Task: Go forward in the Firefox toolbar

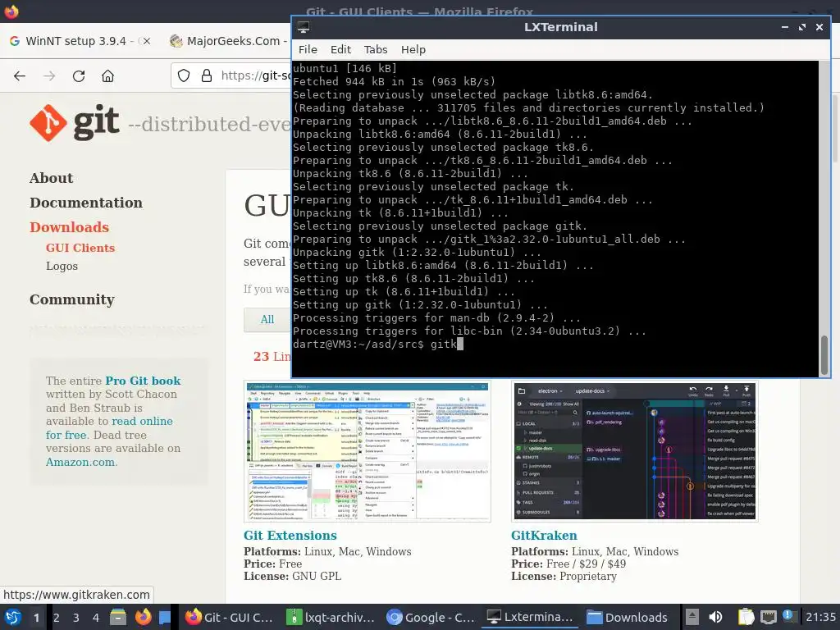Action: coord(49,76)
